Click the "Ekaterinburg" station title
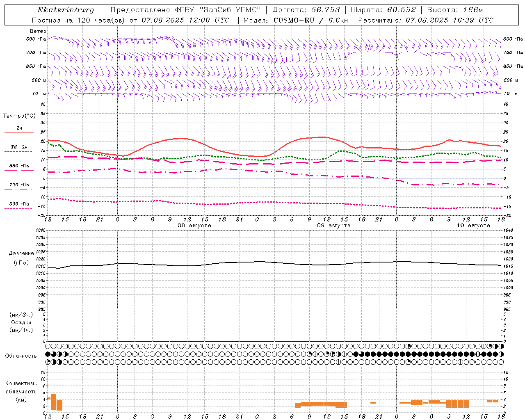 coord(66,10)
